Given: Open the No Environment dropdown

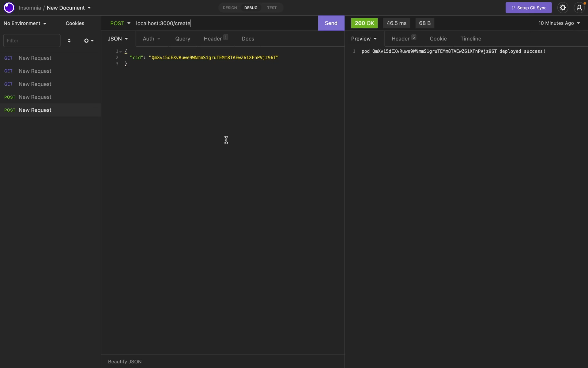Looking at the screenshot, I should point(25,23).
